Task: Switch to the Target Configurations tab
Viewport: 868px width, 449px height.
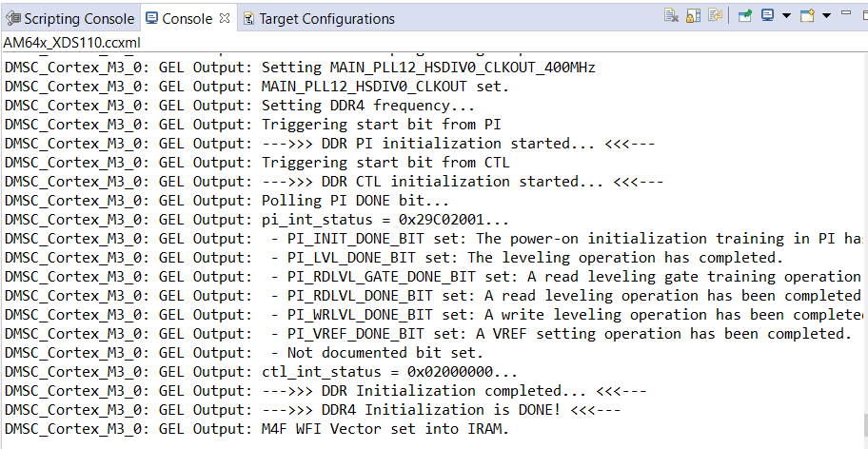Action: pyautogui.click(x=326, y=19)
